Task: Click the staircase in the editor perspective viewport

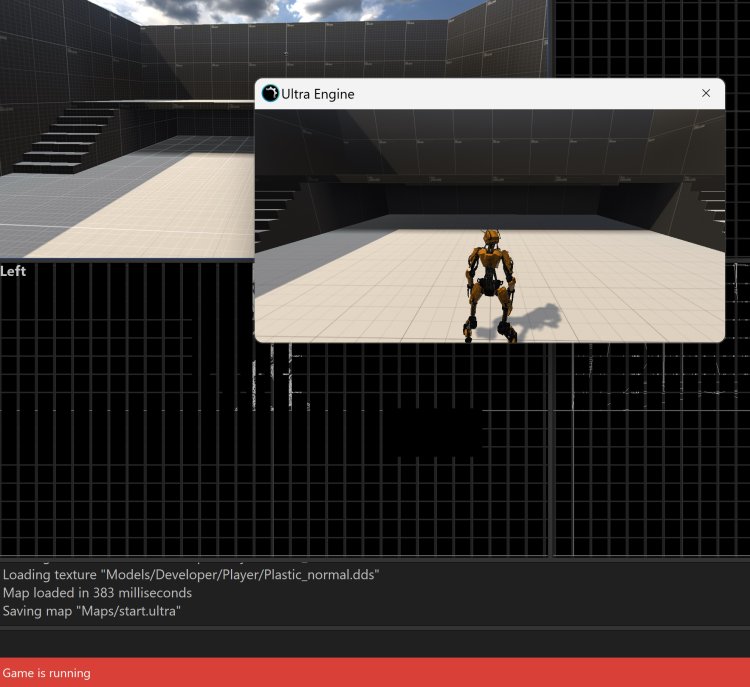Action: point(65,140)
